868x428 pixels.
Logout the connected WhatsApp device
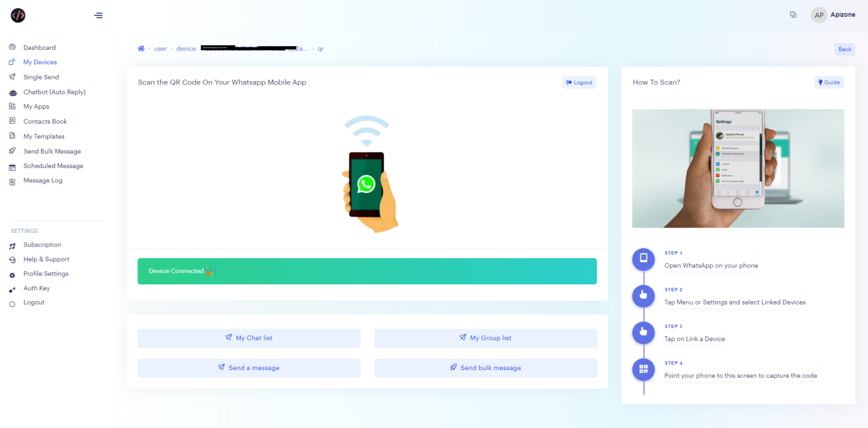point(579,82)
